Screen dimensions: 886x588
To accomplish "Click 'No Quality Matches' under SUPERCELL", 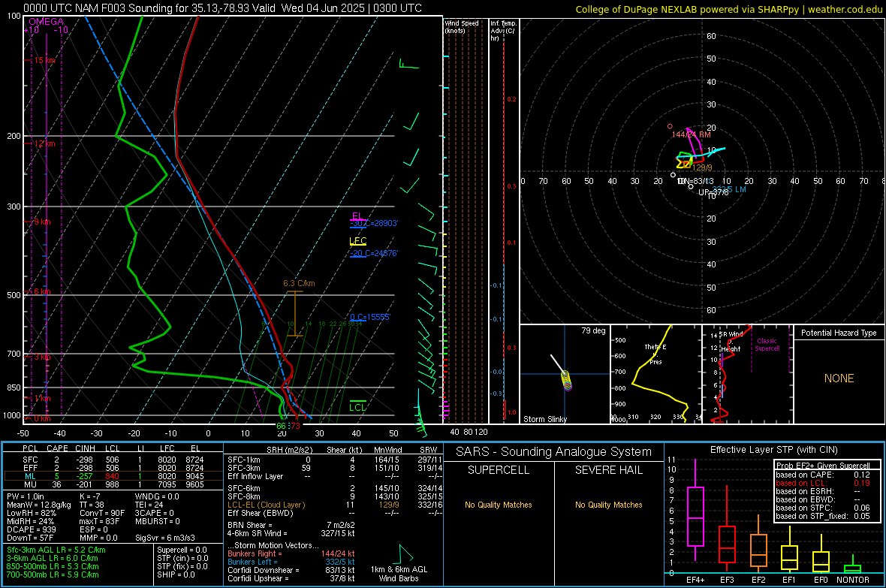I will coord(499,505).
